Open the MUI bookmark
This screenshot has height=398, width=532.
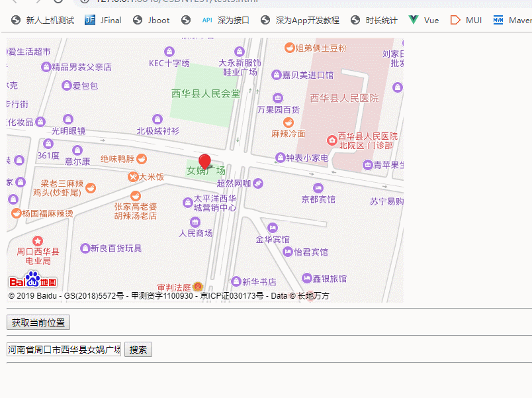pos(466,21)
